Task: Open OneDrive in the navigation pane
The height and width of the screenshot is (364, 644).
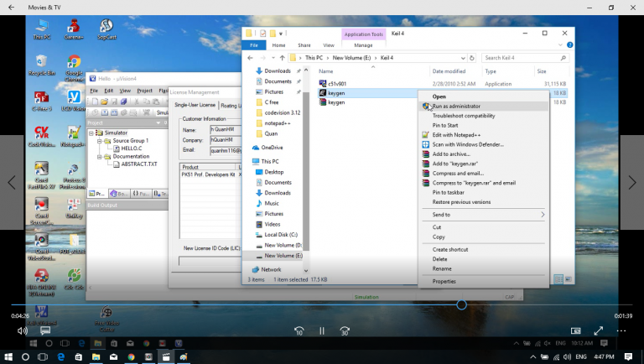Action: [273, 148]
